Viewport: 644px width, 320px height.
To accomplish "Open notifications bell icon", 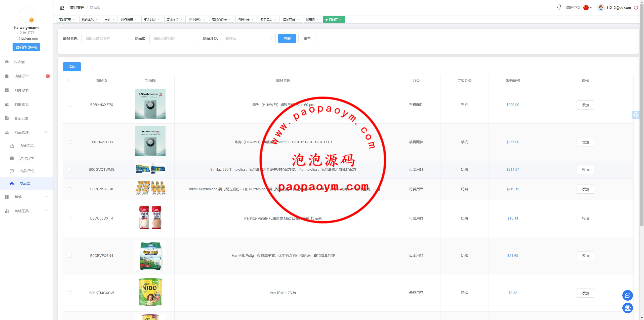I will (x=559, y=7).
